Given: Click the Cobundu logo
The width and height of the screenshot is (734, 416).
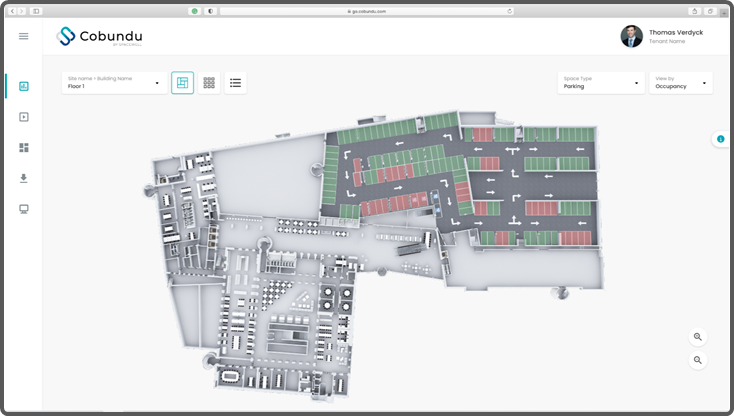Looking at the screenshot, I should (x=99, y=36).
